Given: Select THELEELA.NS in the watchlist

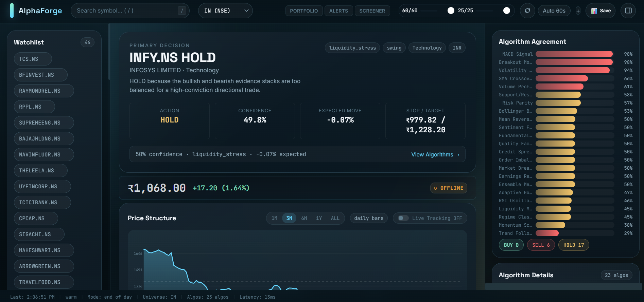Looking at the screenshot, I should pos(41,171).
